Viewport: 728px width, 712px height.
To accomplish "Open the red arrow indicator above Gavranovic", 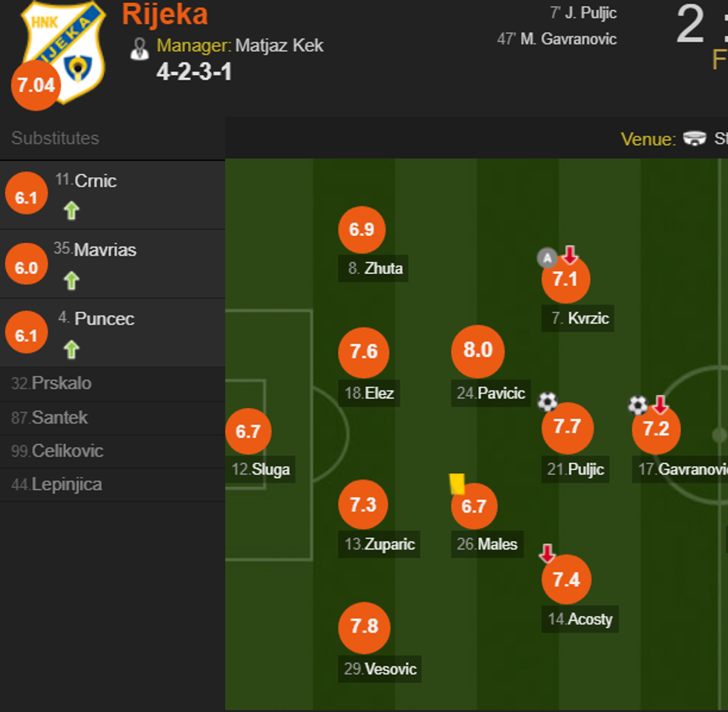I will coord(661,405).
